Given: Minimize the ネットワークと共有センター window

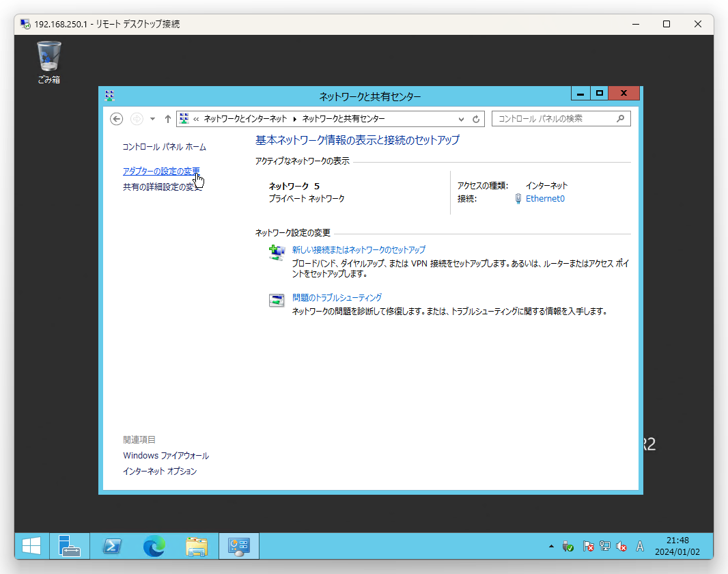Looking at the screenshot, I should pos(580,94).
